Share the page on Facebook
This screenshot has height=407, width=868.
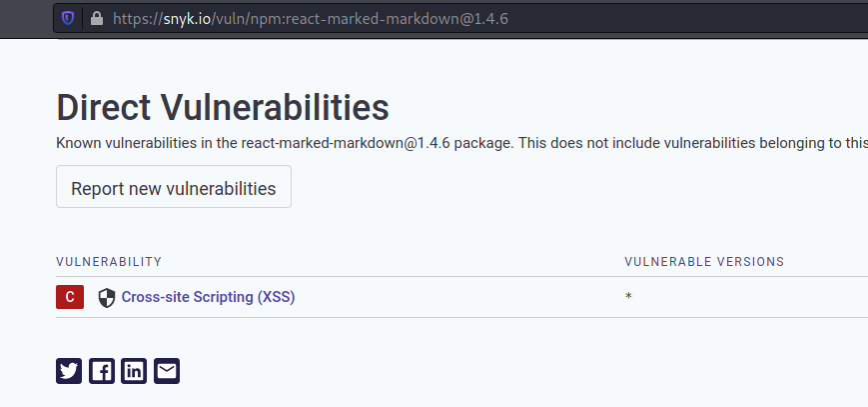point(101,371)
